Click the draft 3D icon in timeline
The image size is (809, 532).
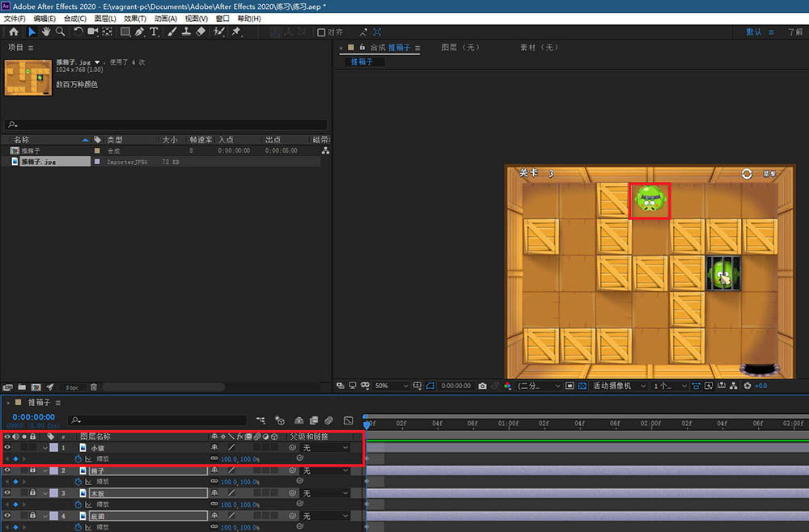coord(280,420)
